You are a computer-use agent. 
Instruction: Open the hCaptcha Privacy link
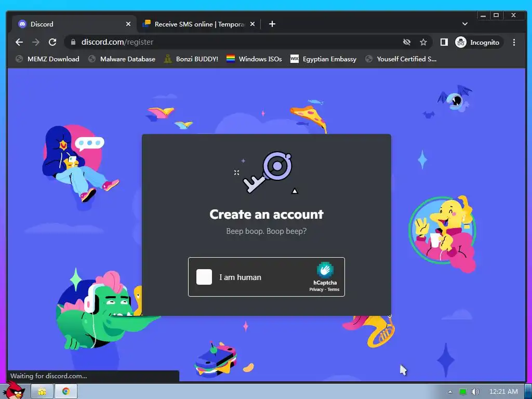[x=316, y=289]
